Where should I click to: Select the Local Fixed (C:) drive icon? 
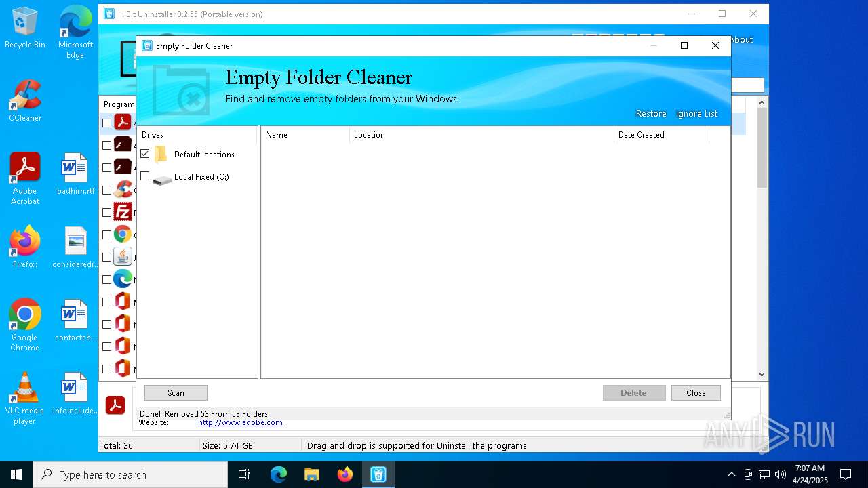click(x=161, y=180)
